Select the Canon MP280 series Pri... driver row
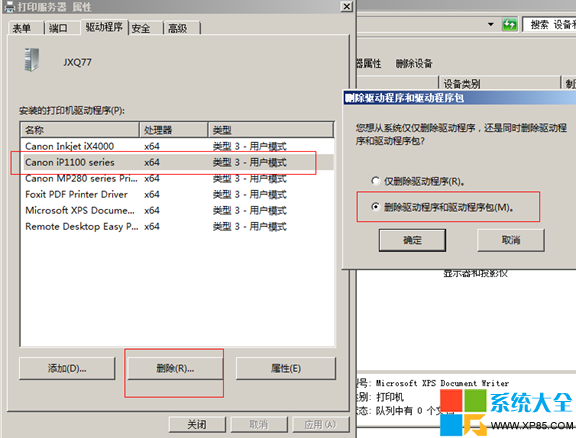Viewport: 576px width, 438px height. pos(177,178)
